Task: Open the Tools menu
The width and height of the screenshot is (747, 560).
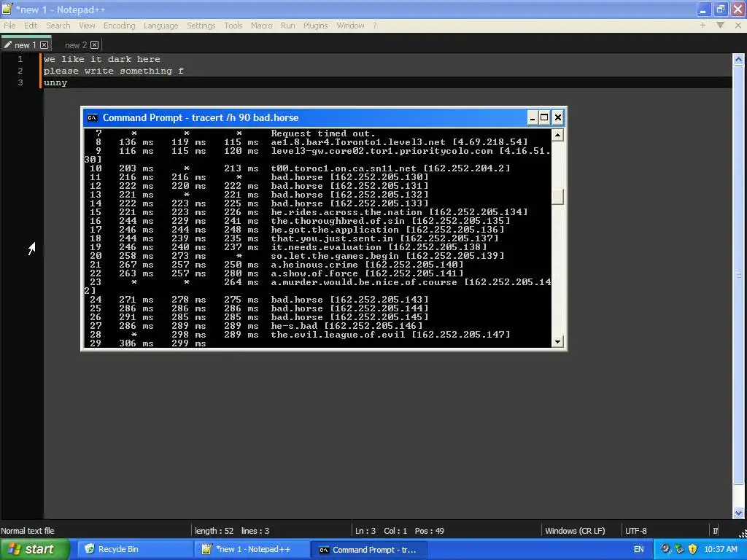Action: pos(233,26)
